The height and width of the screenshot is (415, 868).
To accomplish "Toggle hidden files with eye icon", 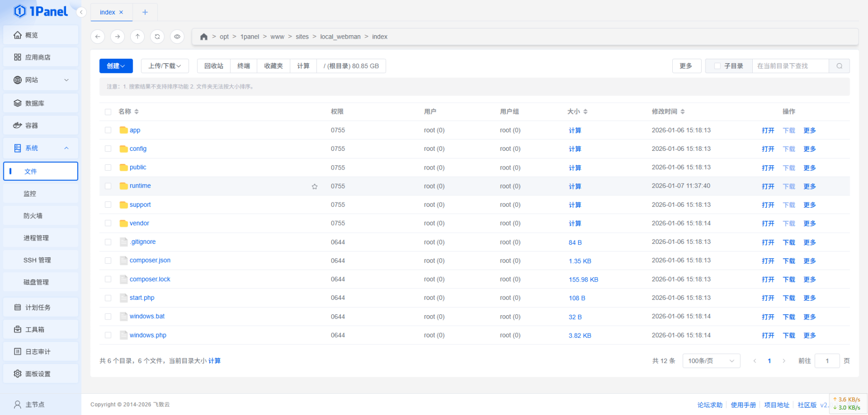I will (177, 37).
